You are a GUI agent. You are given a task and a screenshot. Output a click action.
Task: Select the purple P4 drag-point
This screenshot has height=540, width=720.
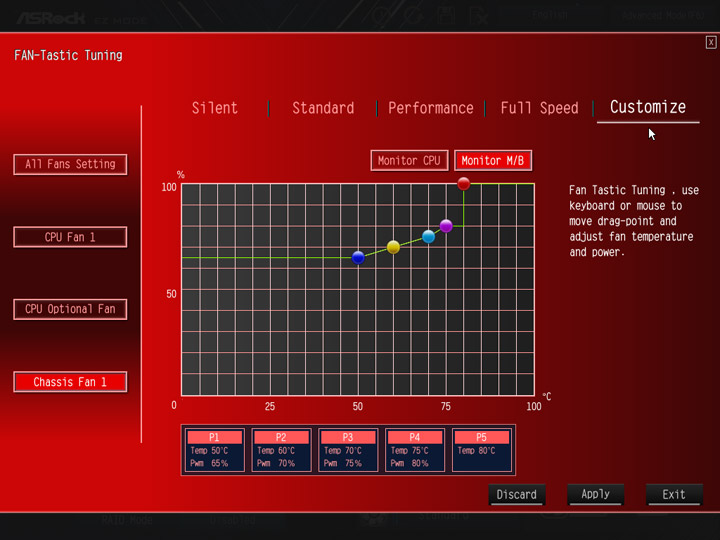(x=446, y=226)
